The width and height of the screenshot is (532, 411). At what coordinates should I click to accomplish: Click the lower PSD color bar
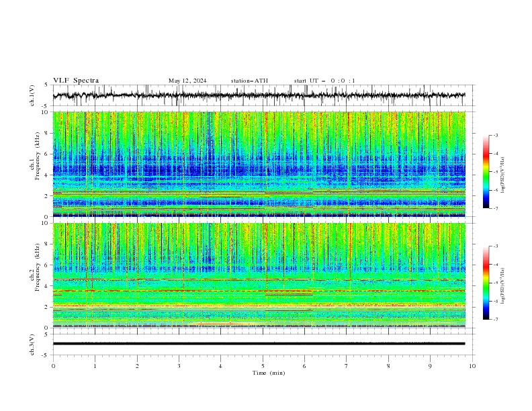click(x=486, y=283)
